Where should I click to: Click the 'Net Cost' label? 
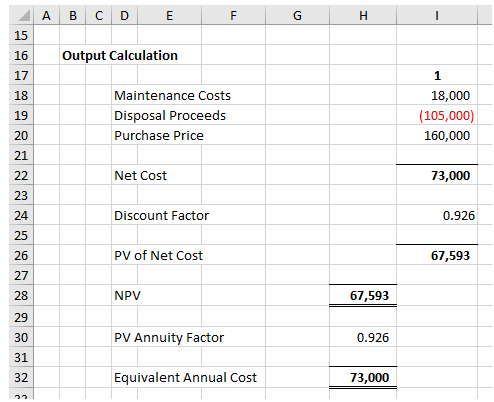[140, 175]
